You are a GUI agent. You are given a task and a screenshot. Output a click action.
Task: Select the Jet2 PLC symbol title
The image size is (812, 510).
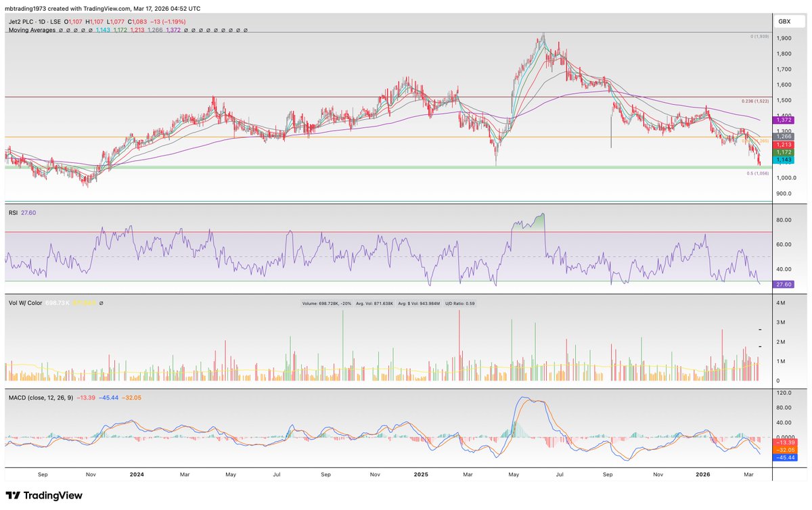click(23, 22)
